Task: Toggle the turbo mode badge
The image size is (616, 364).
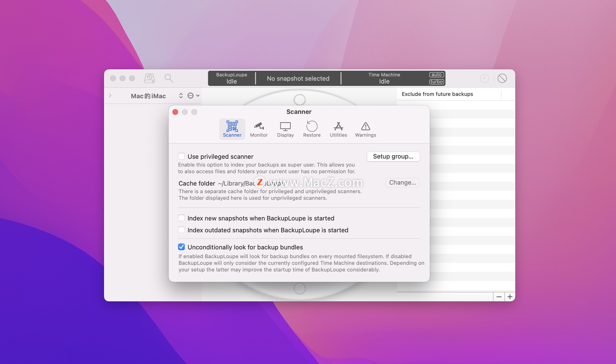Action: (436, 82)
